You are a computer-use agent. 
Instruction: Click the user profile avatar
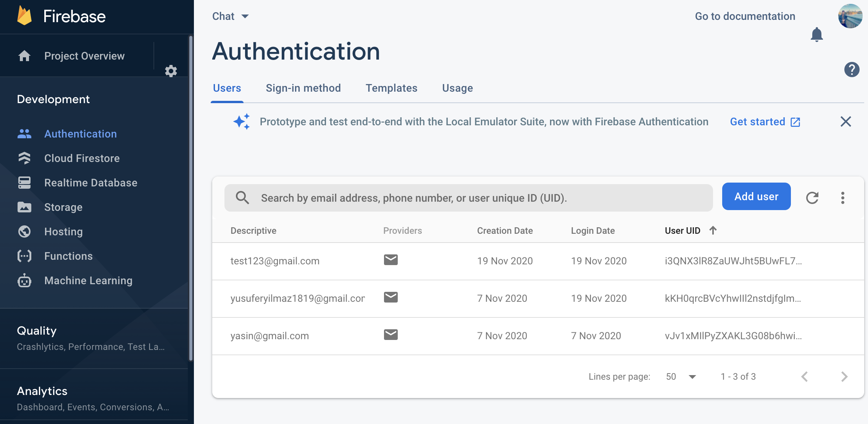(850, 16)
